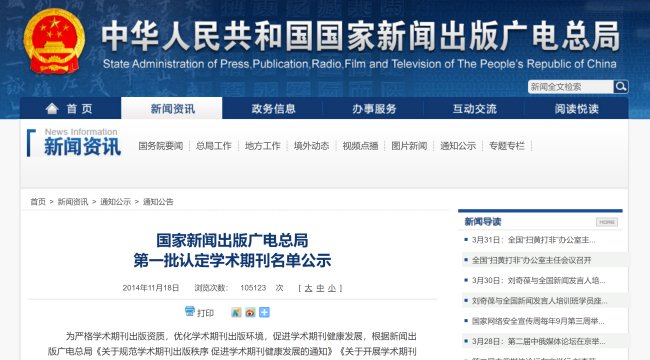Click the article headline 第一批认定学术期刊名单公示

(x=232, y=260)
